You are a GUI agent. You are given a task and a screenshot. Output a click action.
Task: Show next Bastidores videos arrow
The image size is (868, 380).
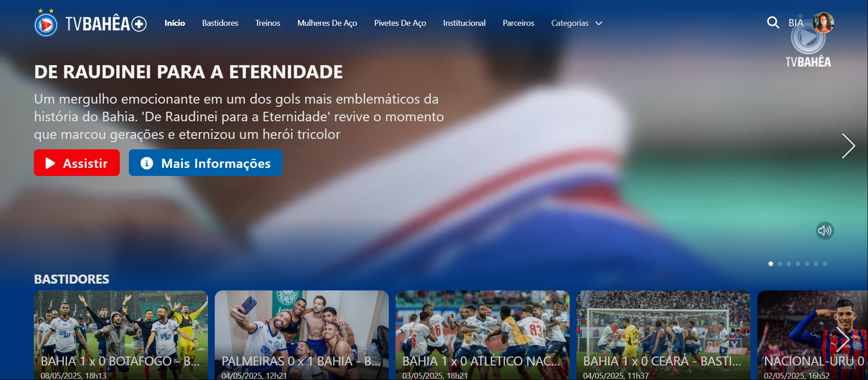pos(843,339)
